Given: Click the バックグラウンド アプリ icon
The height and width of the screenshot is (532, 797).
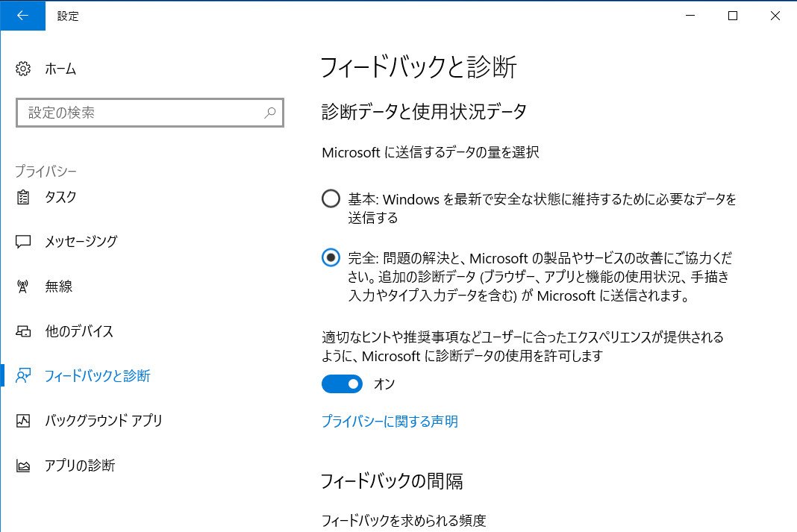Looking at the screenshot, I should pos(23,421).
